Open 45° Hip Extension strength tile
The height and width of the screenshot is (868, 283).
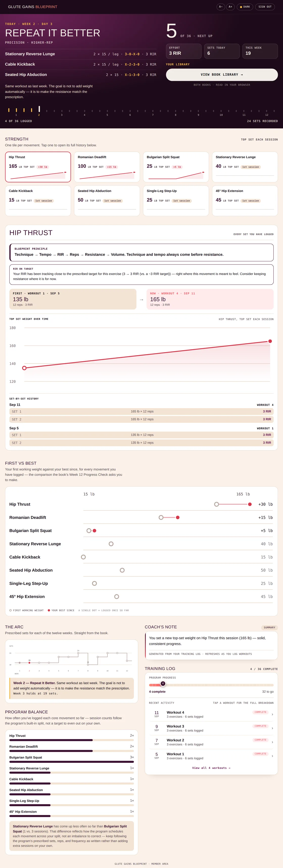tap(245, 201)
